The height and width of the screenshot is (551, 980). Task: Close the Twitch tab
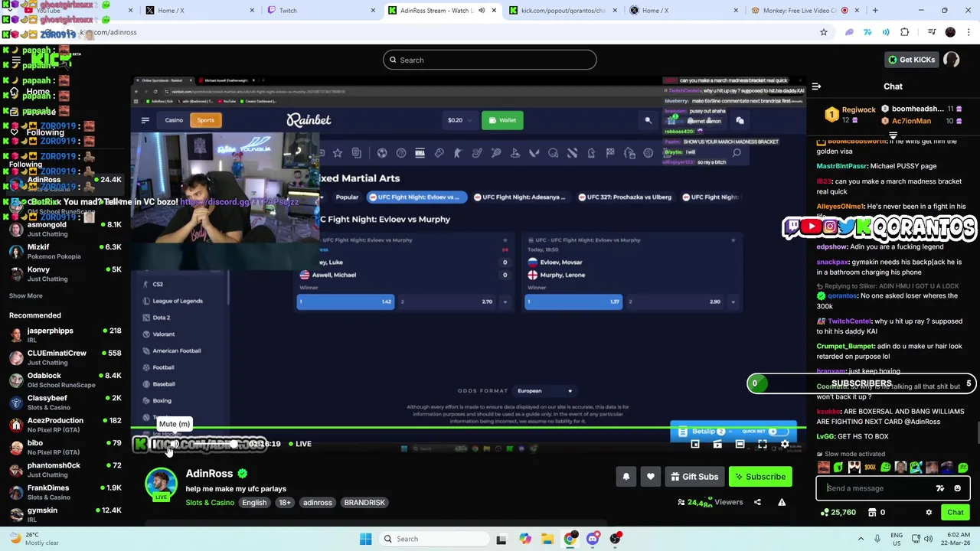(x=373, y=10)
